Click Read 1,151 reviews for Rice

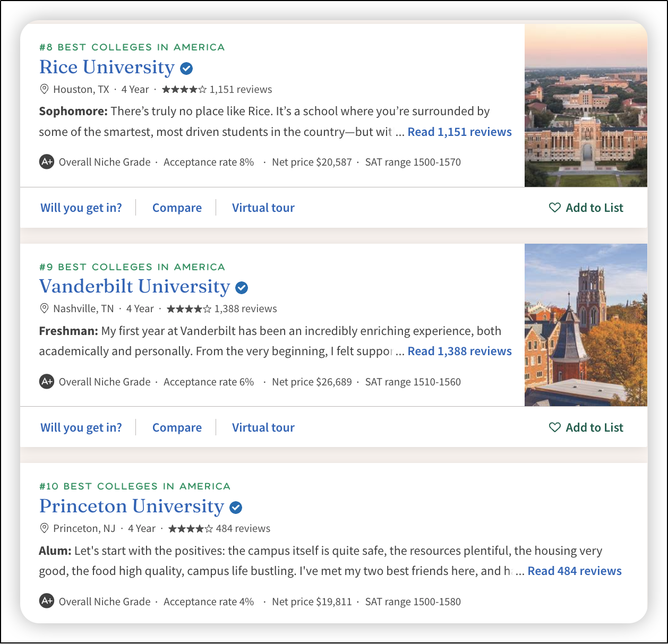459,132
